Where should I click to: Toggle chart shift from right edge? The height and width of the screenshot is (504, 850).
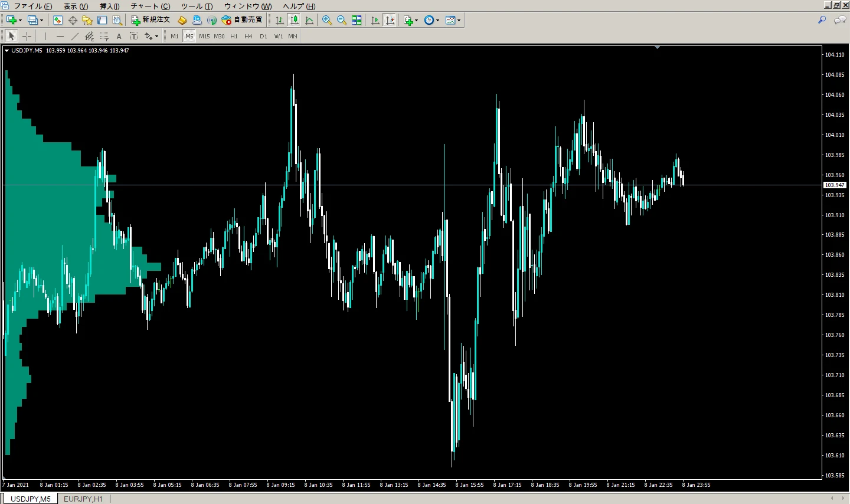click(390, 20)
